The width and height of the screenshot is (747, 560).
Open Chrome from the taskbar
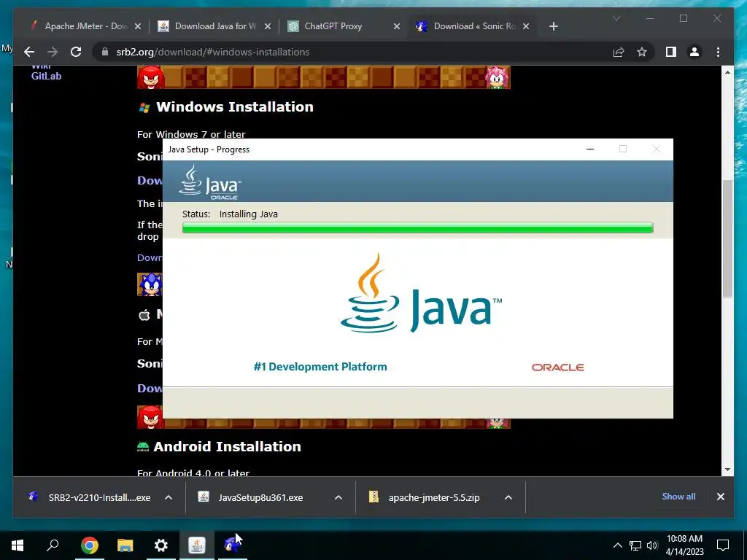[x=90, y=545]
